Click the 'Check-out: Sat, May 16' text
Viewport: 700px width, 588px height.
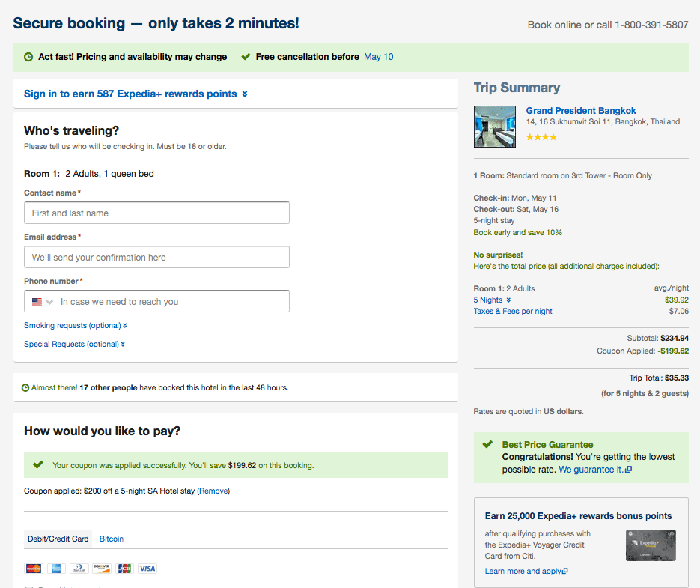click(x=516, y=209)
